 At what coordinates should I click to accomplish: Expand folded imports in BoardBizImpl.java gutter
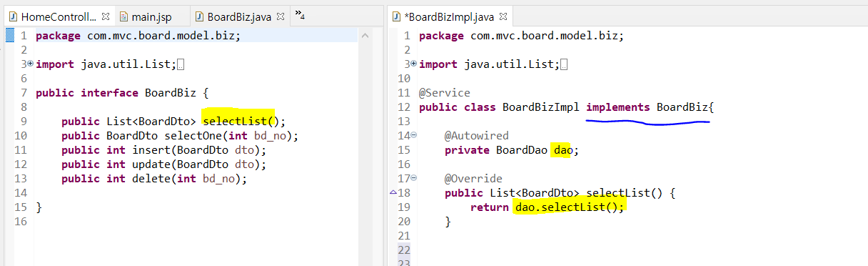point(413,64)
